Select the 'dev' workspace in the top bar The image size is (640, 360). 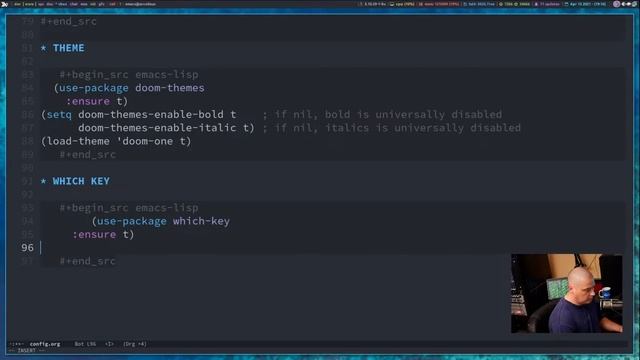pos(17,4)
